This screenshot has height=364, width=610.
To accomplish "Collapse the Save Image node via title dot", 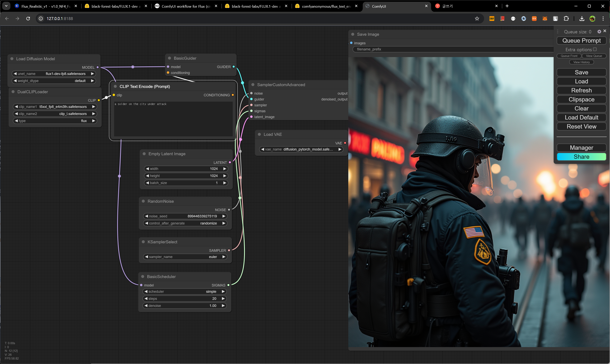I will [x=353, y=34].
